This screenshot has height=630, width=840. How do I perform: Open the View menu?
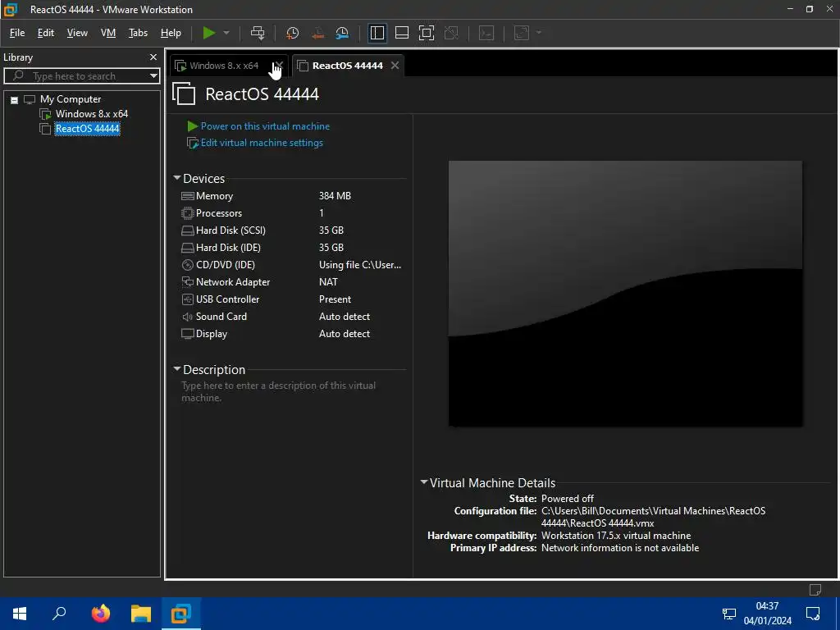(x=77, y=33)
